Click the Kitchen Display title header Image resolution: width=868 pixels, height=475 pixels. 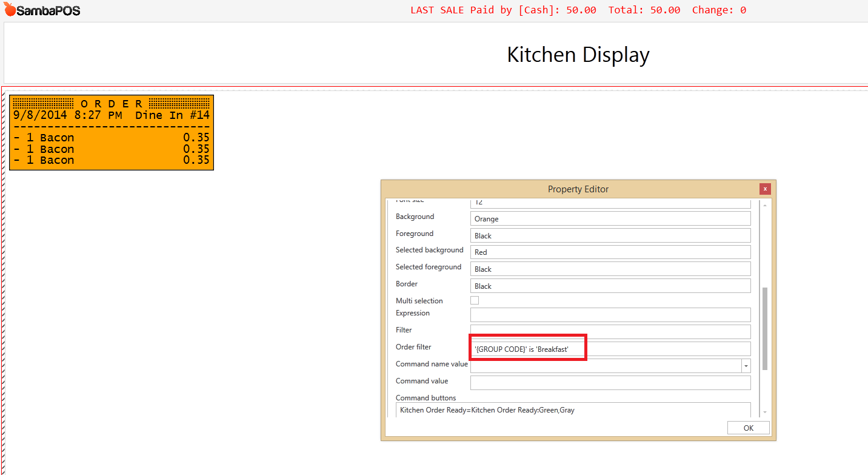pyautogui.click(x=578, y=55)
